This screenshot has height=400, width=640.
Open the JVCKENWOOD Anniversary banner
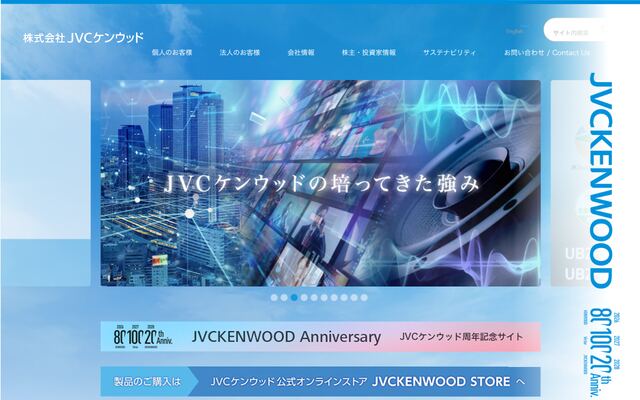click(x=321, y=337)
